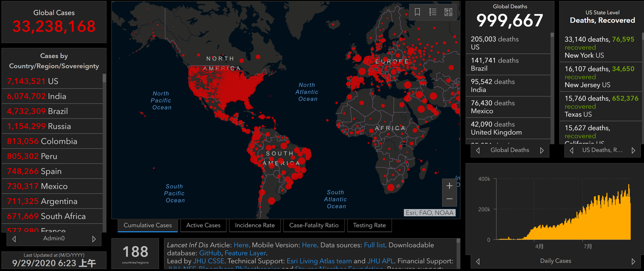Open the basemap gallery grid icon
The image size is (644, 271).
[448, 12]
